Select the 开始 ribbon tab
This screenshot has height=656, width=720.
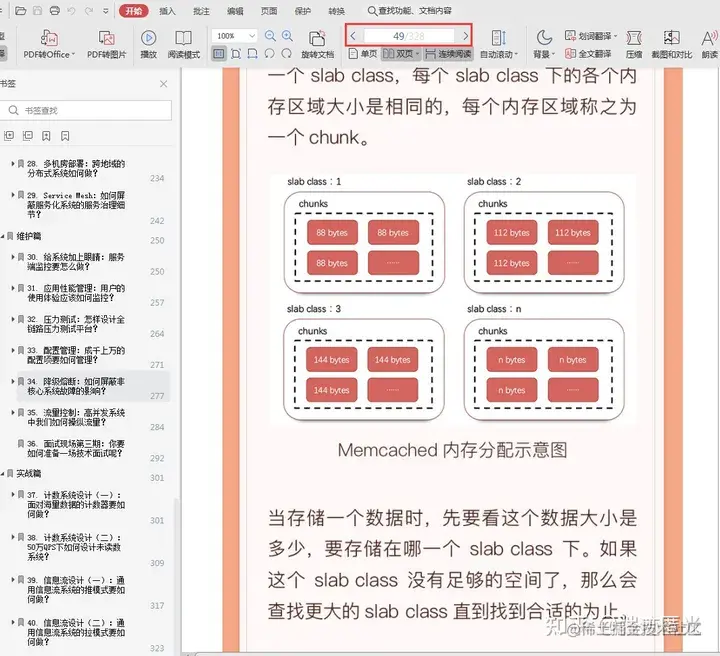coord(134,11)
